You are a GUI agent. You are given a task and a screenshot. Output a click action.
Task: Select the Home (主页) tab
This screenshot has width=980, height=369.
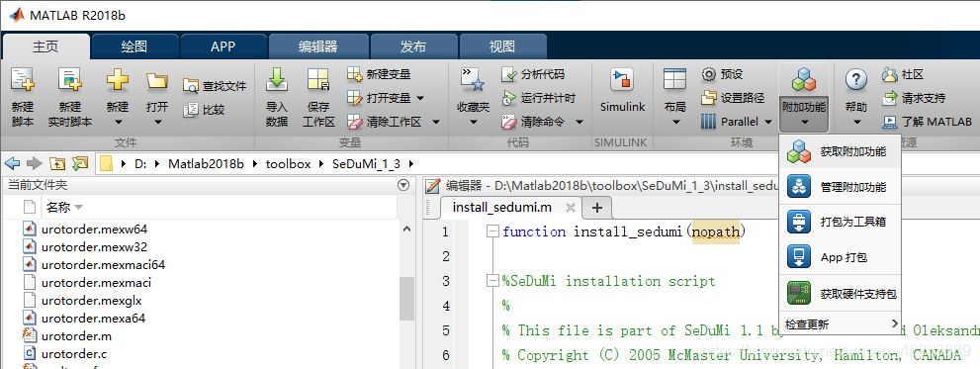click(45, 46)
